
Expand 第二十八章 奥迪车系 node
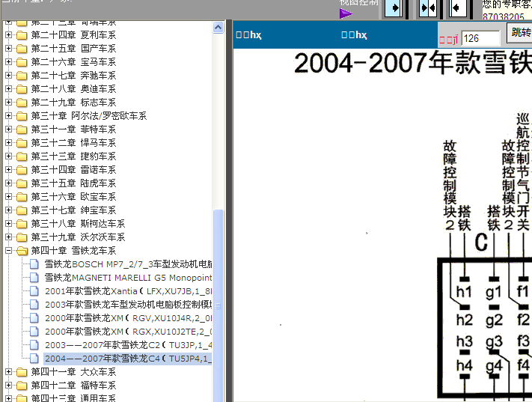[9, 89]
